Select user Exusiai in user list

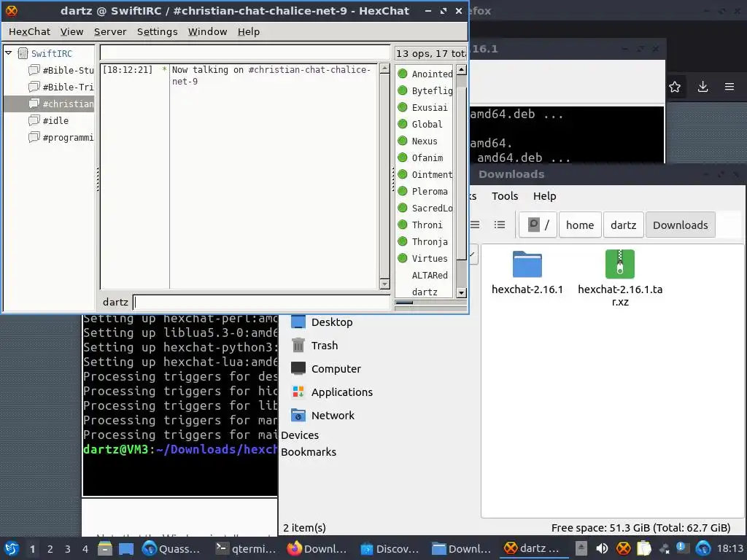coord(429,108)
